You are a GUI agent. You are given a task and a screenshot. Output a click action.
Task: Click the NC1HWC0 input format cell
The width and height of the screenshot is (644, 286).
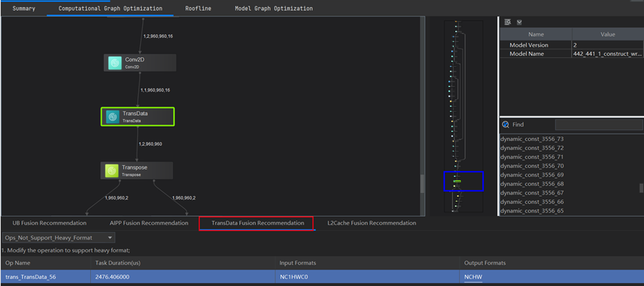[x=294, y=277]
